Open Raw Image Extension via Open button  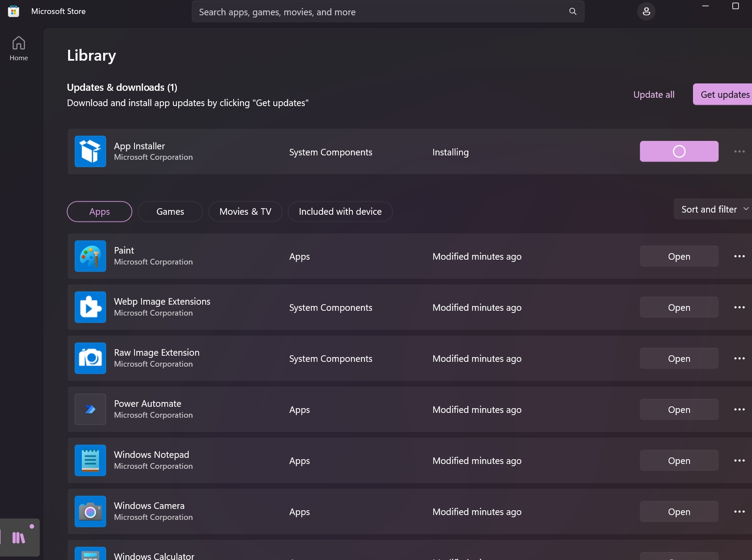coord(679,358)
